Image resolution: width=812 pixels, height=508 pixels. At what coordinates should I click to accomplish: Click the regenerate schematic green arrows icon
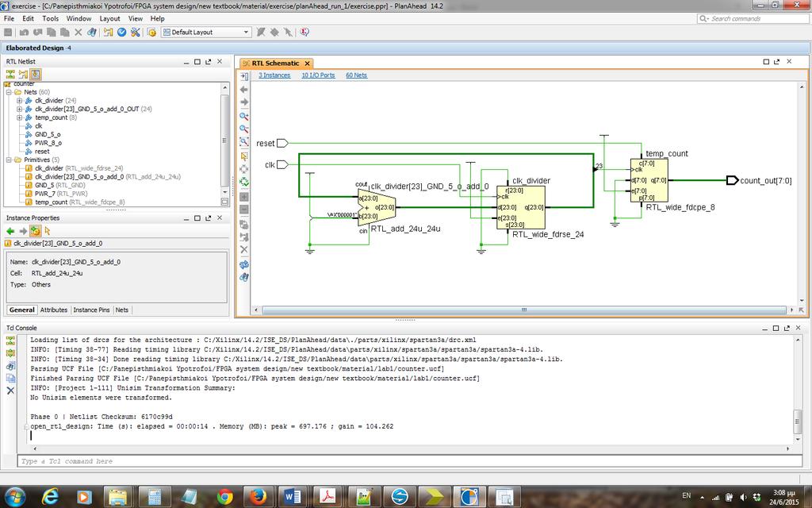point(244,182)
